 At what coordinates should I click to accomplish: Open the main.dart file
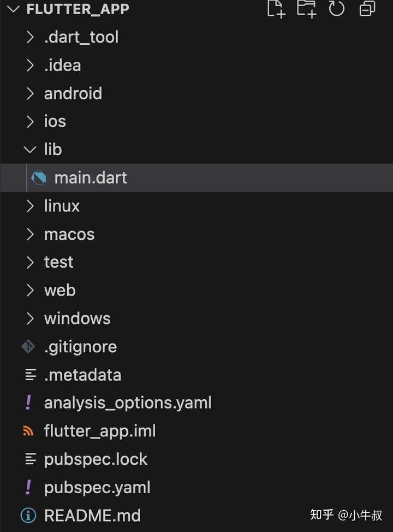[91, 178]
